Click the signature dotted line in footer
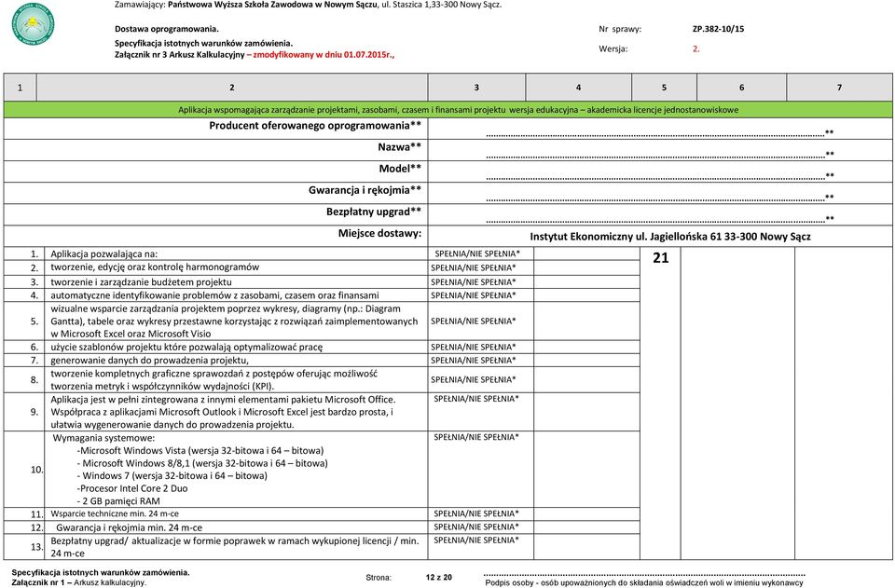 [x=644, y=574]
